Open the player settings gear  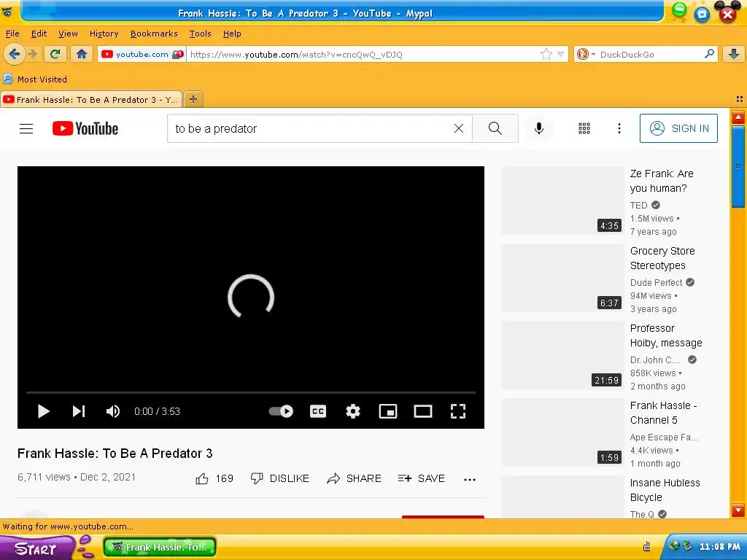(352, 411)
